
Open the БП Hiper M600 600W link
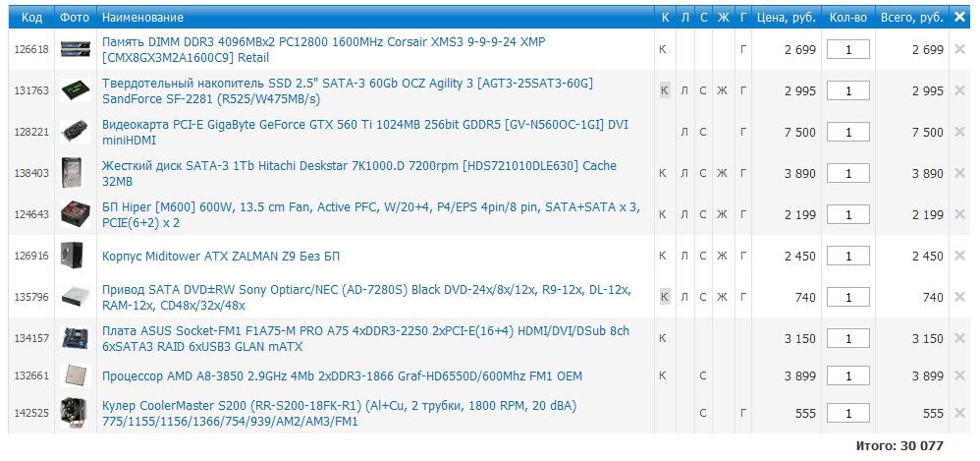[370, 215]
